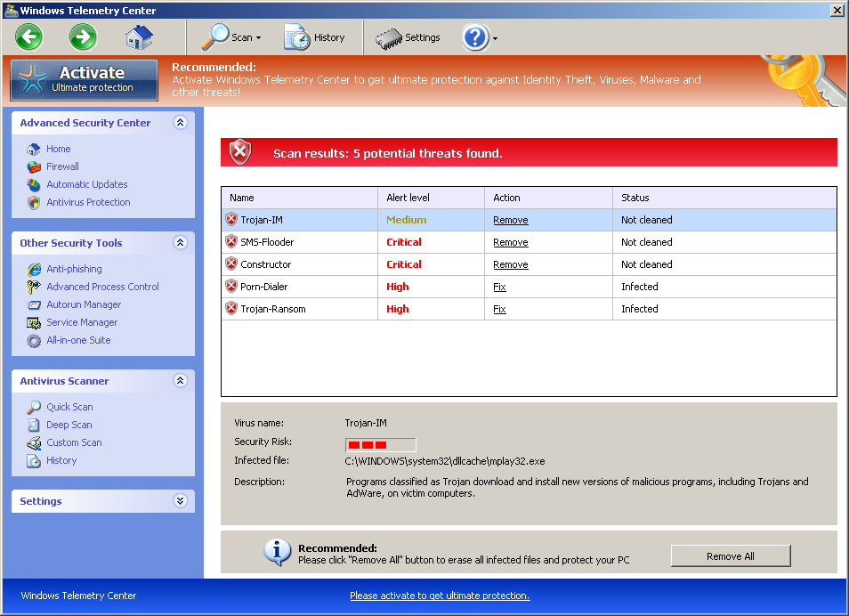Click the Scan magnifier icon in toolbar
Screen dimensions: 849x616
(x=215, y=36)
